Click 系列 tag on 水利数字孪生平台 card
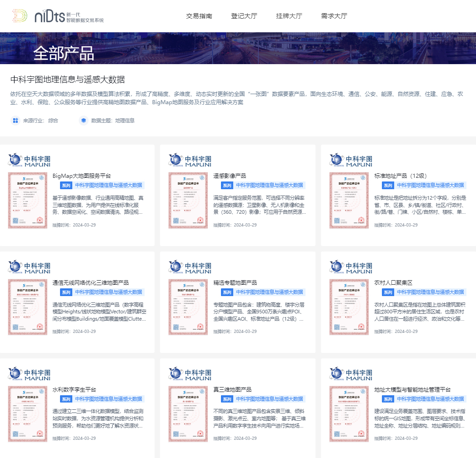476x458 pixels. click(66, 399)
